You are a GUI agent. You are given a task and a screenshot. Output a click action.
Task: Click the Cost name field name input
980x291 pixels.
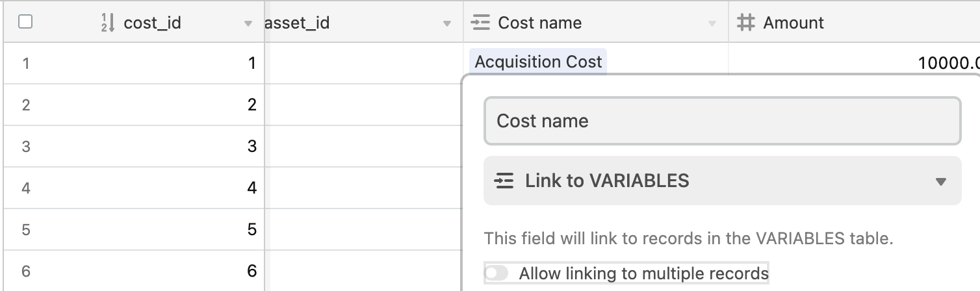pyautogui.click(x=722, y=121)
